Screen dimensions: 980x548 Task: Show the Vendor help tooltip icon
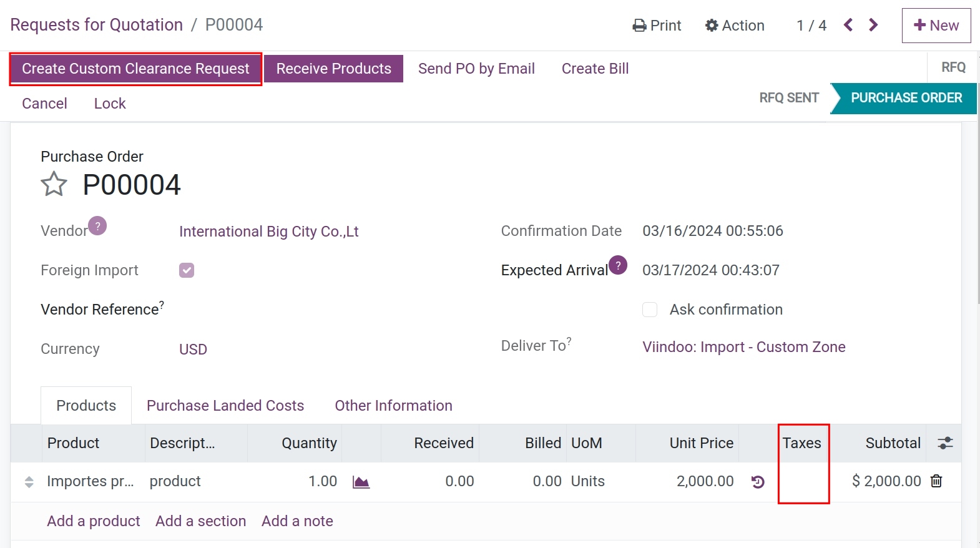(x=97, y=225)
